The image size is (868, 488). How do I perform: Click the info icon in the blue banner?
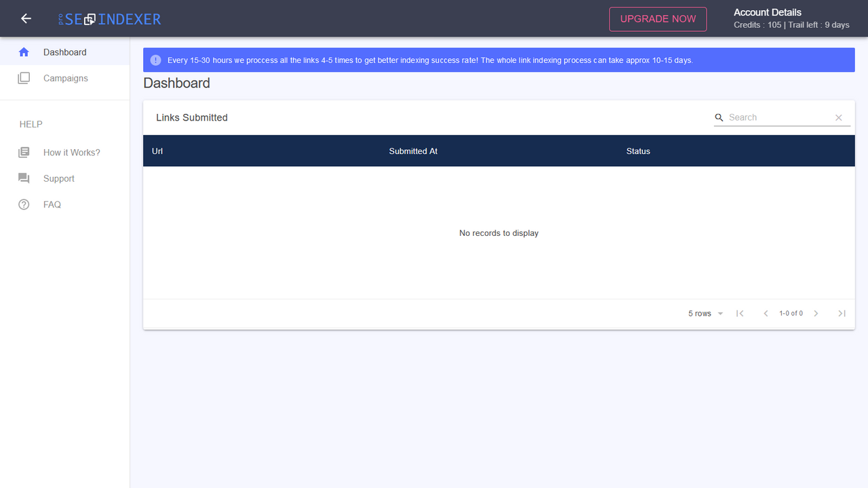click(x=155, y=60)
